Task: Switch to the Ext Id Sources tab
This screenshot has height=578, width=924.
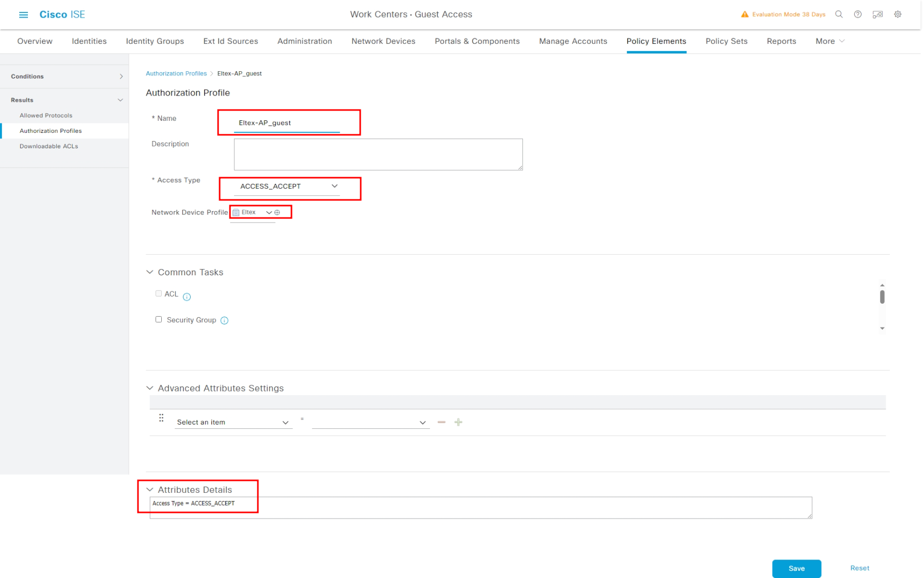Action: tap(230, 41)
